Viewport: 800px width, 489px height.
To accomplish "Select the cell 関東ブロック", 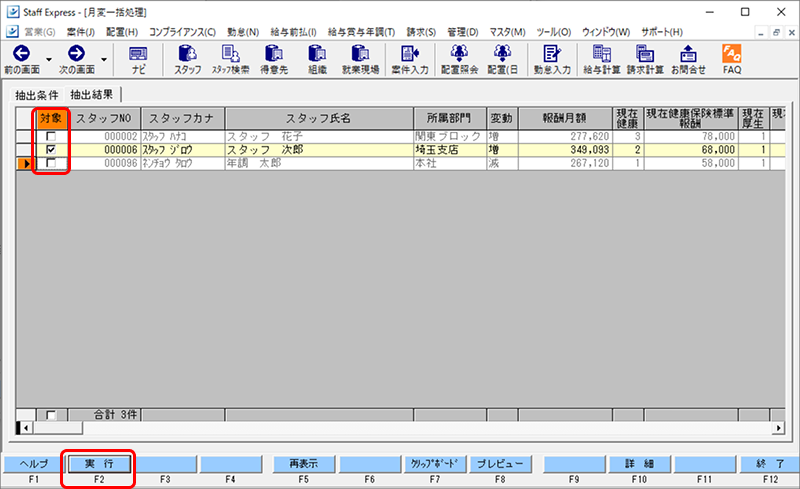I will click(x=450, y=136).
